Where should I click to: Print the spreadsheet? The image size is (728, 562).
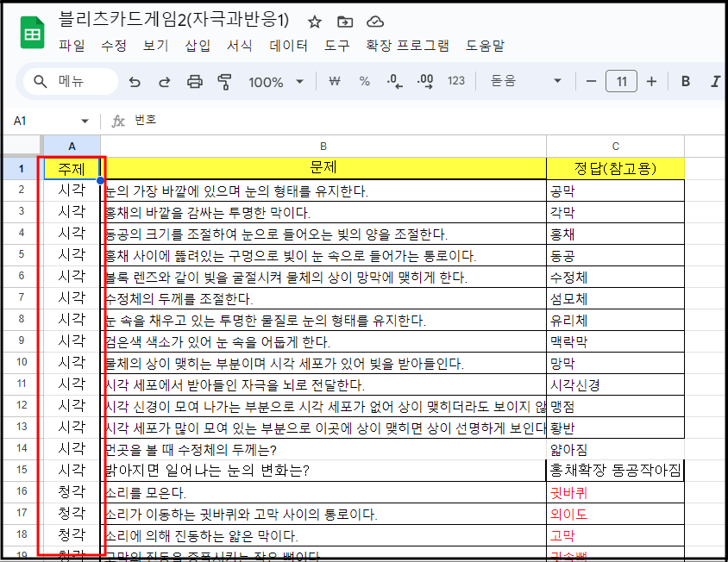click(x=195, y=82)
